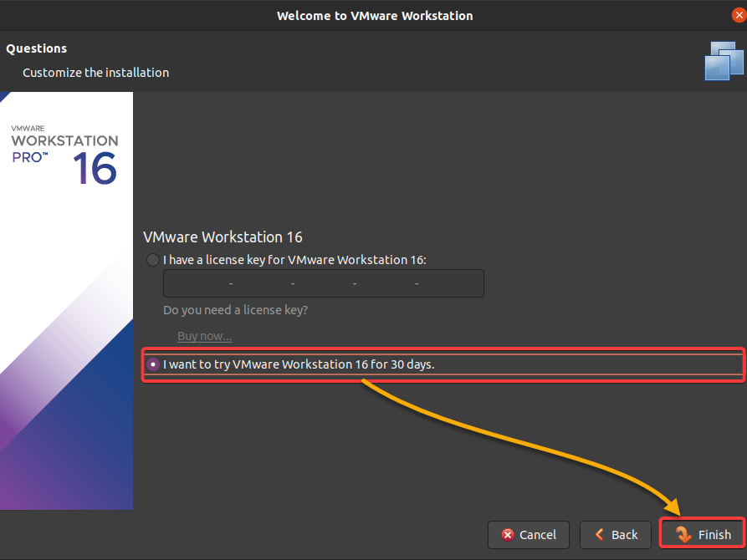
Task: Click the Back button
Action: point(615,534)
